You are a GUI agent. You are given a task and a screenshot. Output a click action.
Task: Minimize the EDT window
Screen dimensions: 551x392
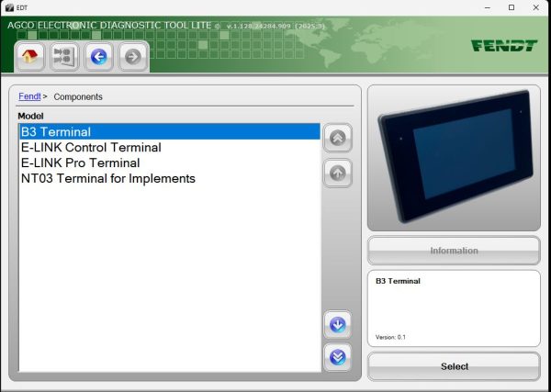tap(488, 7)
